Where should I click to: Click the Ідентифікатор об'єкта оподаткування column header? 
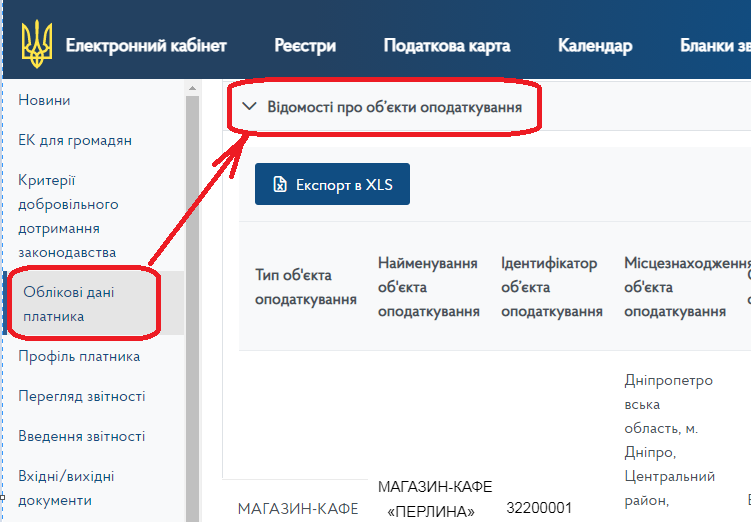coord(551,287)
